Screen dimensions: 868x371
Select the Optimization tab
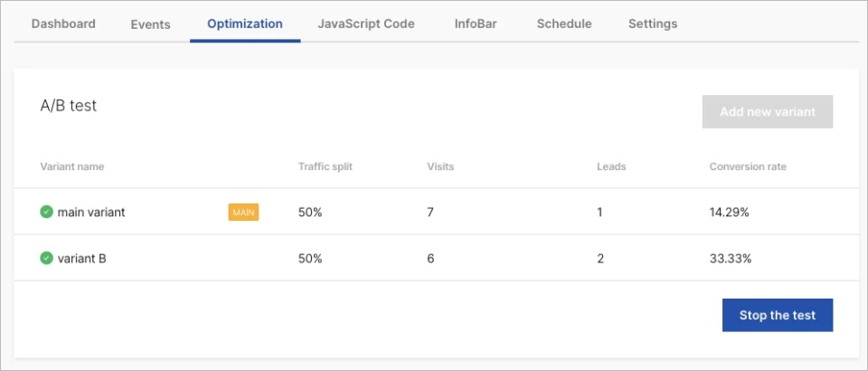(244, 24)
